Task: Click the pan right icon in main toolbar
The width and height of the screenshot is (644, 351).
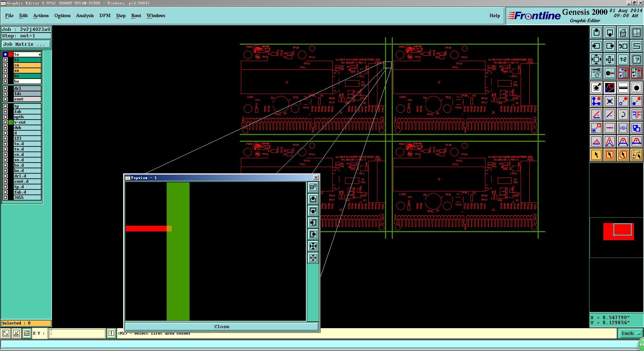Action: (x=610, y=46)
